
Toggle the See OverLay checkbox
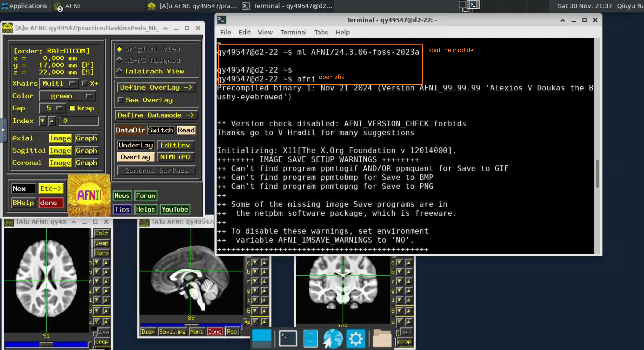[121, 100]
